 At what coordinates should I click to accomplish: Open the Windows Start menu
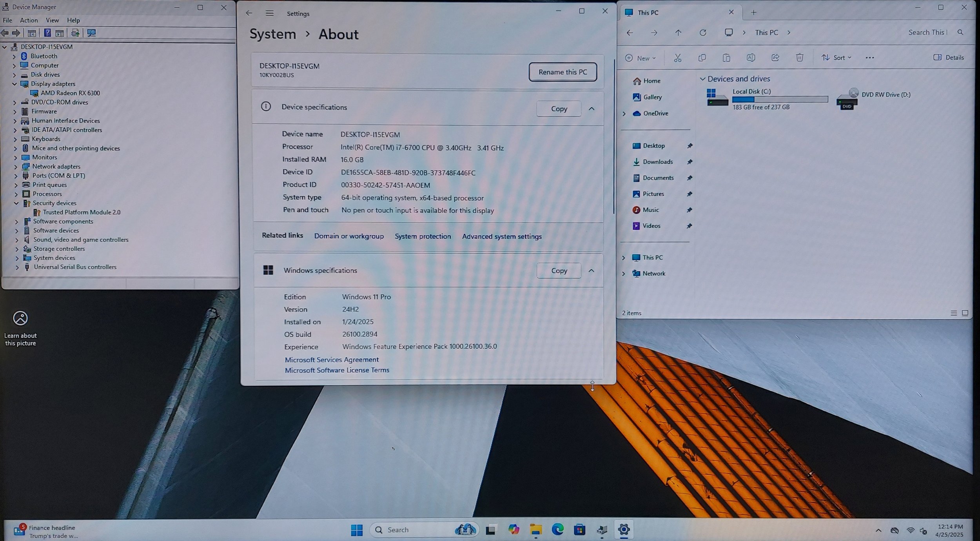pyautogui.click(x=356, y=530)
